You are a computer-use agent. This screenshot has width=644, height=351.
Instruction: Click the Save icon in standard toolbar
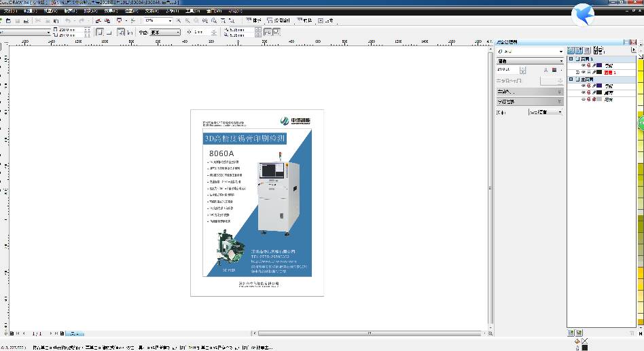(17, 20)
